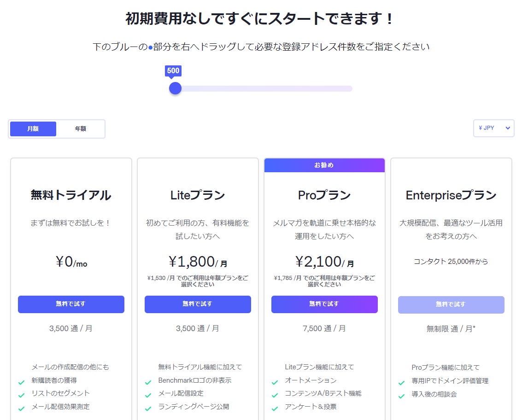This screenshot has height=420, width=522.
Task: Click checkmark icon beside 新規読者の獲得
Action: (x=21, y=382)
